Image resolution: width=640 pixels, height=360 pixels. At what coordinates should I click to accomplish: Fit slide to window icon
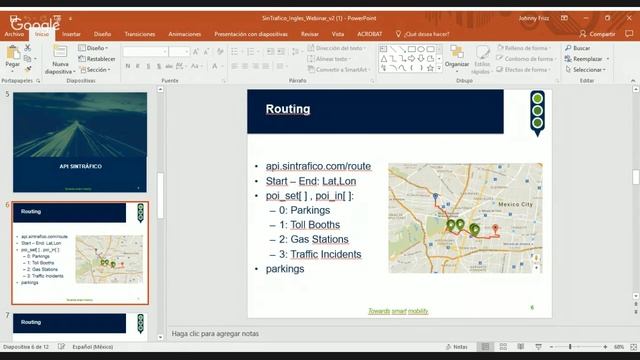tap(633, 347)
